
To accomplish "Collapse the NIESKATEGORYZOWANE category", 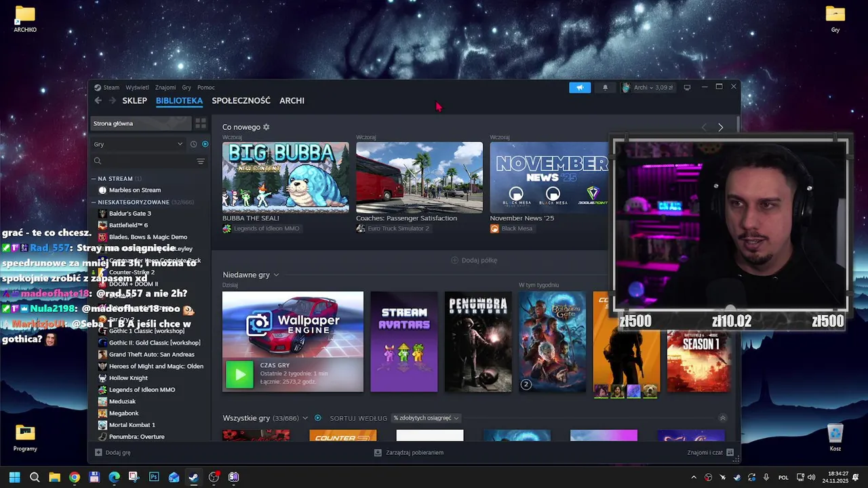I will pyautogui.click(x=94, y=202).
